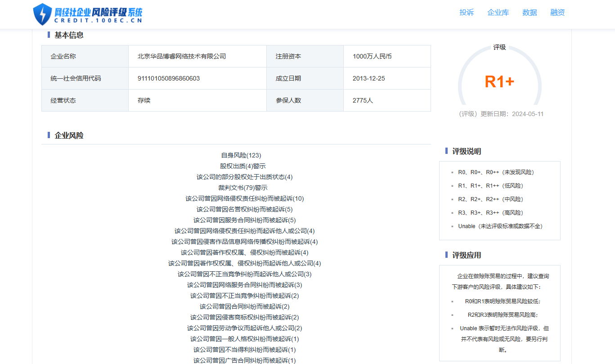Click the 存续 business status value

tap(144, 100)
